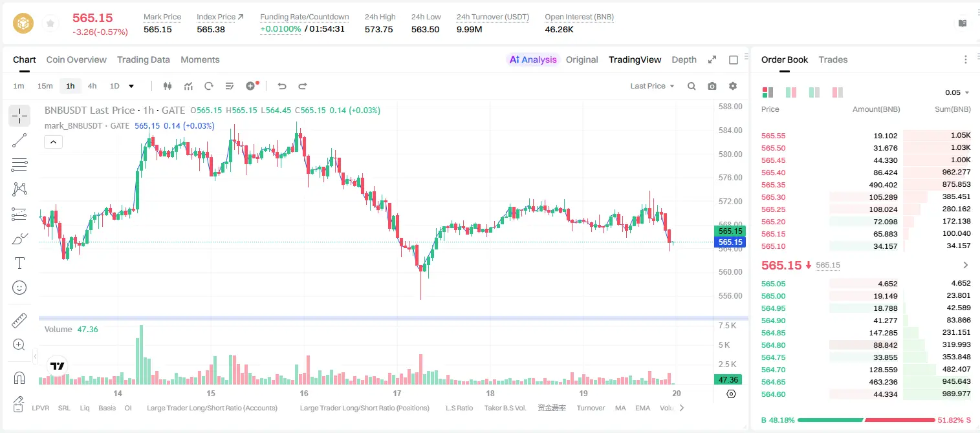Open the emoji sticker tool
The image size is (980, 433).
(x=19, y=288)
